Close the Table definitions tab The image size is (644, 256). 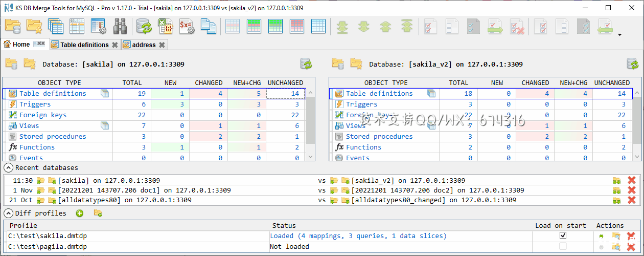115,45
